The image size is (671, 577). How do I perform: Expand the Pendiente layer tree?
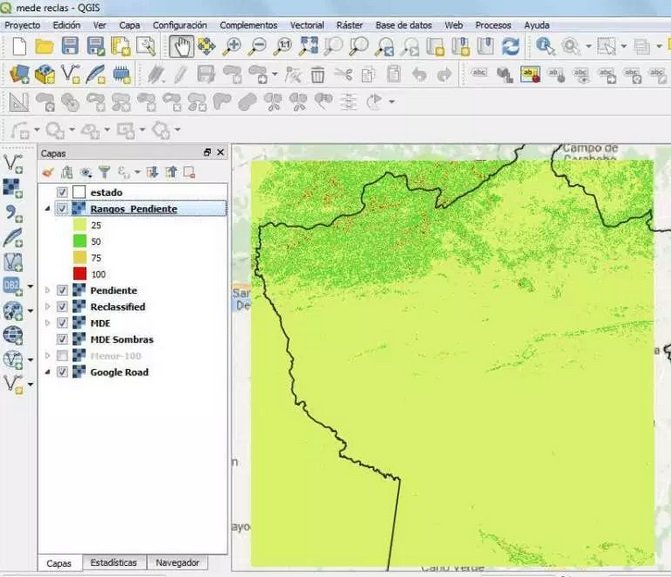click(x=46, y=290)
